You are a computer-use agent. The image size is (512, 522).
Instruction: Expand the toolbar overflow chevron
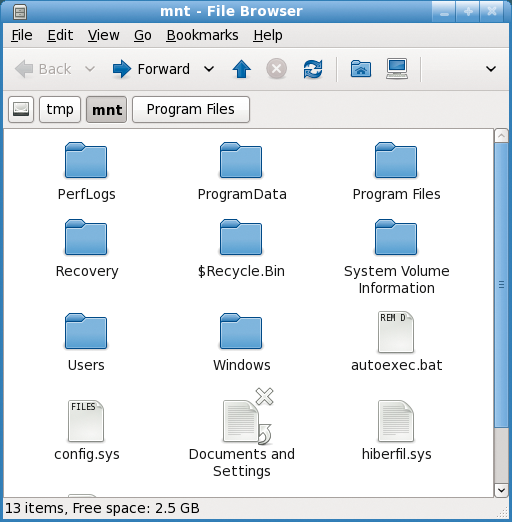tap(491, 69)
